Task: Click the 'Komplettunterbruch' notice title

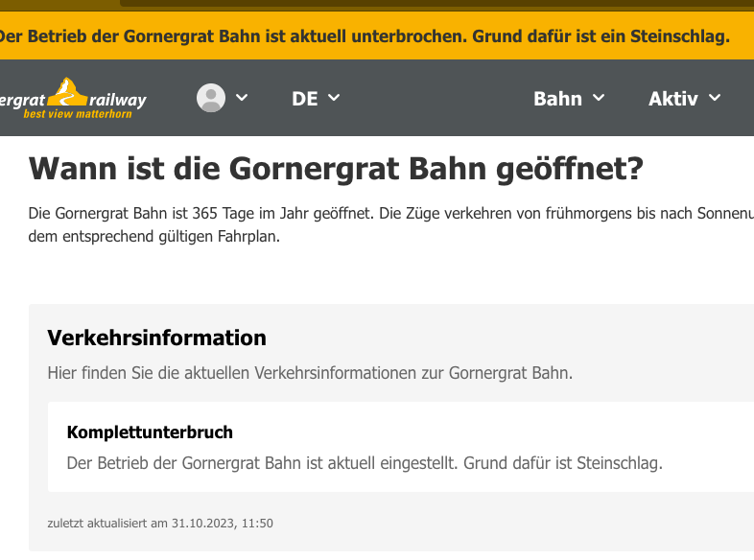Action: [x=150, y=432]
